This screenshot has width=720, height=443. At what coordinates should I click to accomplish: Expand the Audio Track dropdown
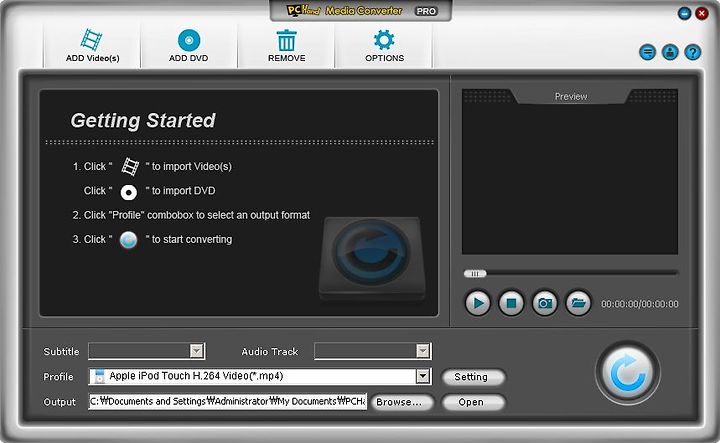click(x=422, y=351)
